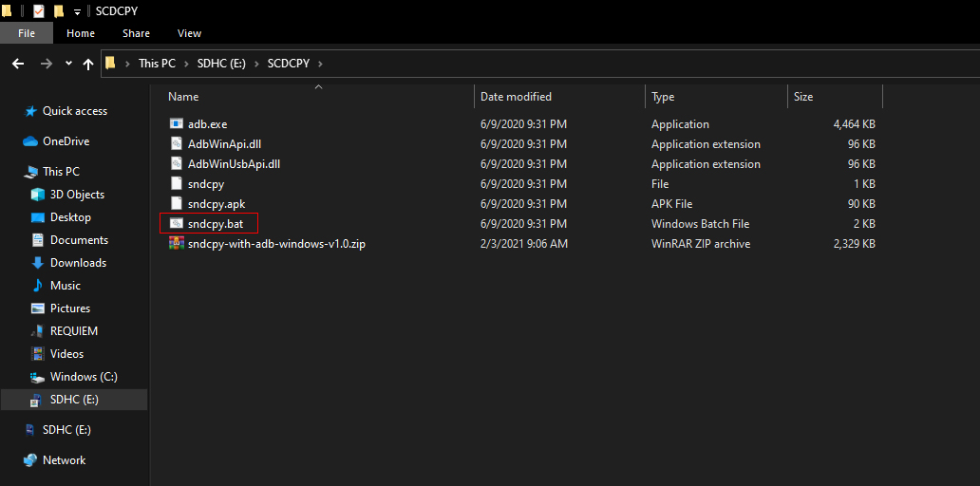Viewport: 980px width, 486px height.
Task: Expand chevron after SCDCPY in address bar
Action: pos(321,64)
